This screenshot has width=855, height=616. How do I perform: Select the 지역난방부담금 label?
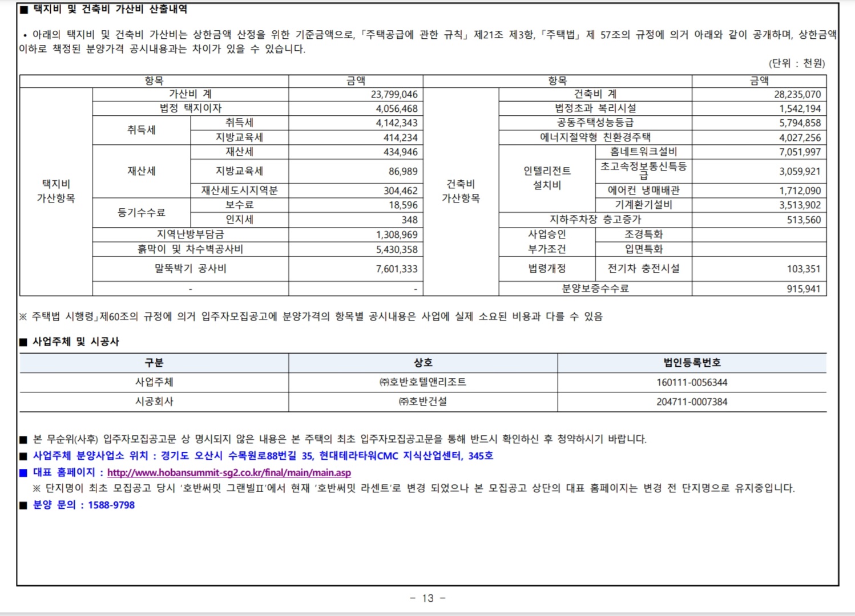(191, 234)
